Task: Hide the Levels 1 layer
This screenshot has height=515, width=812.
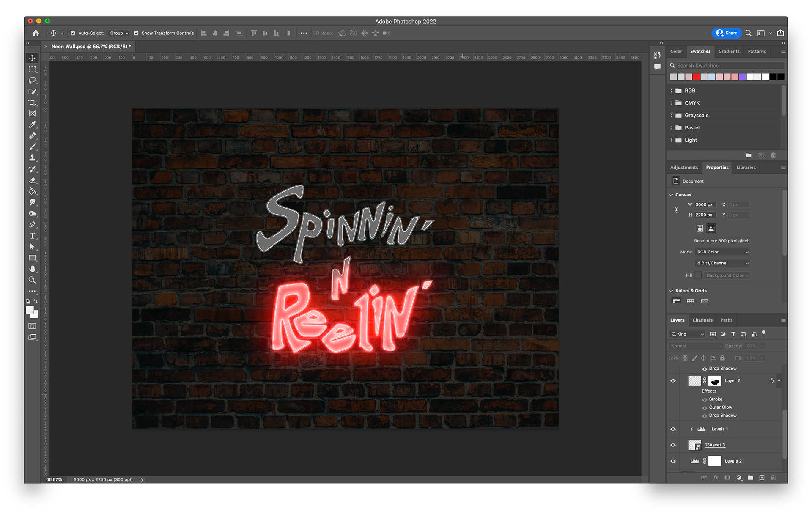Action: [673, 429]
